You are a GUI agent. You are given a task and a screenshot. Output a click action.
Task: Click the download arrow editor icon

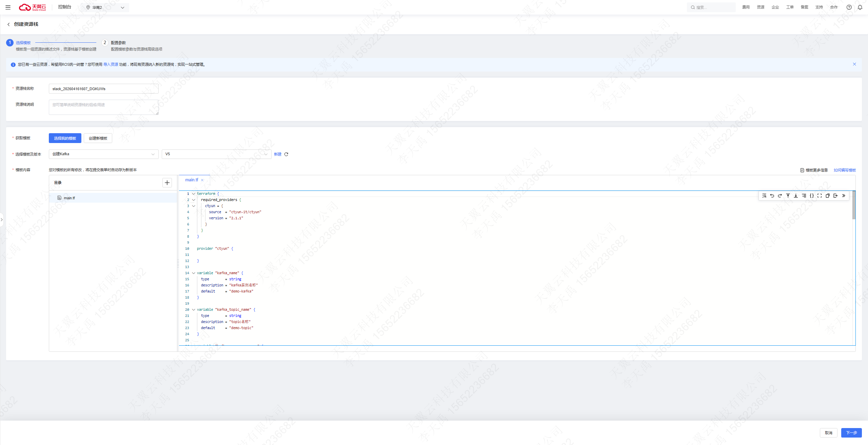796,196
